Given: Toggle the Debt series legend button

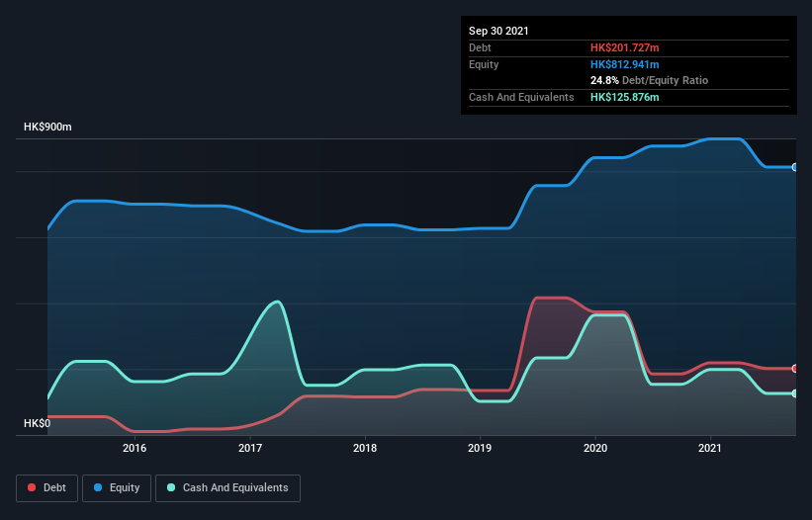Looking at the screenshot, I should [x=46, y=488].
